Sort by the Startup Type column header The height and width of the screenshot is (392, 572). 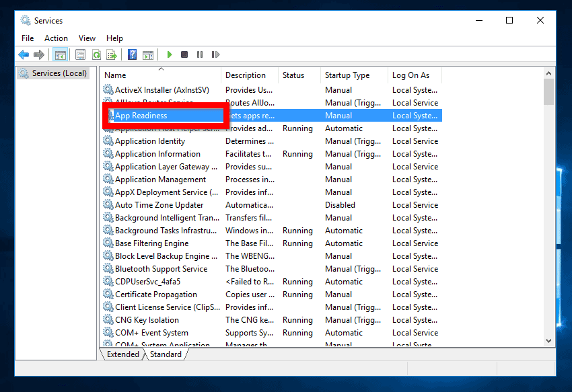tap(354, 75)
